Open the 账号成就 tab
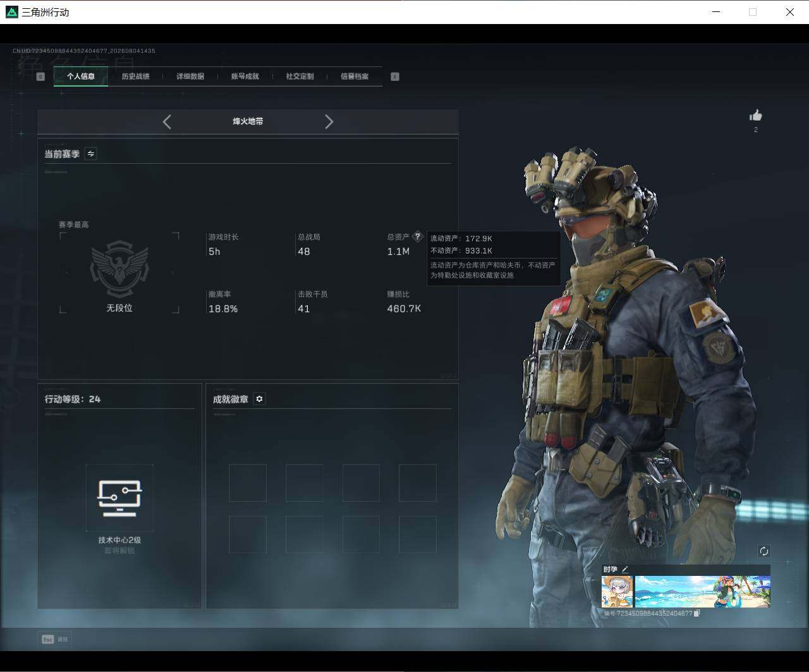This screenshot has width=809, height=672. (245, 76)
